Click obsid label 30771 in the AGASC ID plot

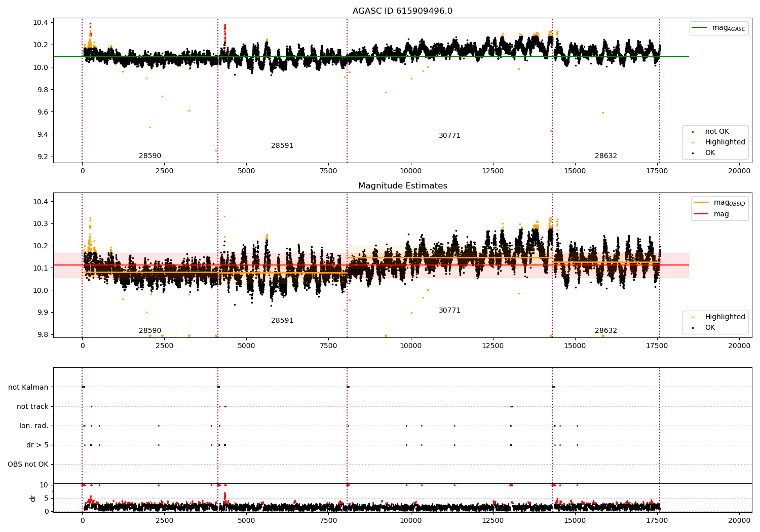450,136
